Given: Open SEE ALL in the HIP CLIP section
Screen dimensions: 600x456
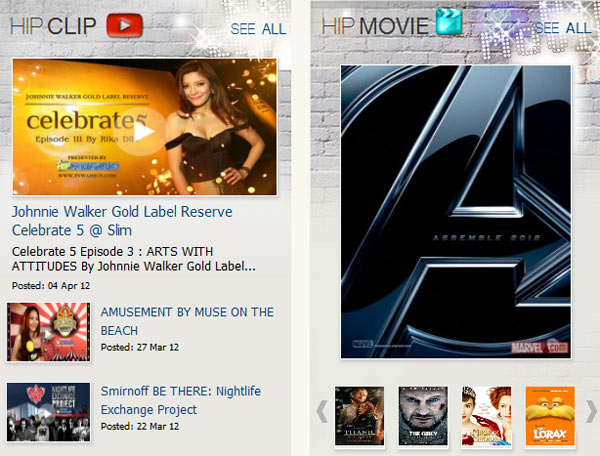Looking at the screenshot, I should coord(258,29).
